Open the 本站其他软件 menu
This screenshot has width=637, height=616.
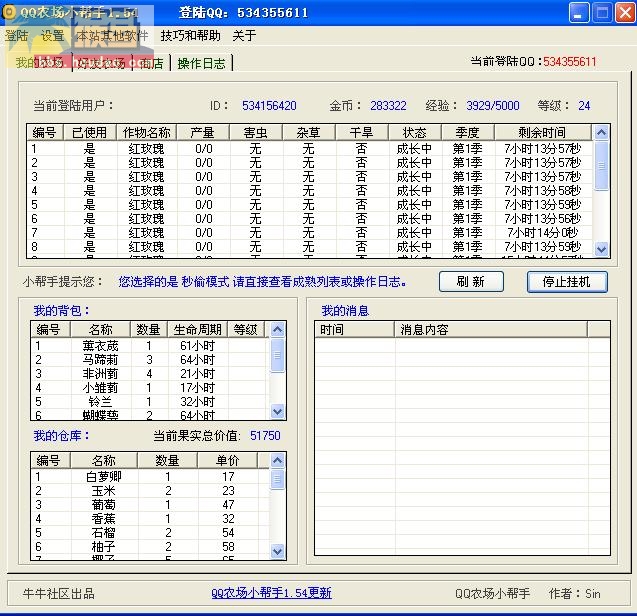click(x=112, y=36)
